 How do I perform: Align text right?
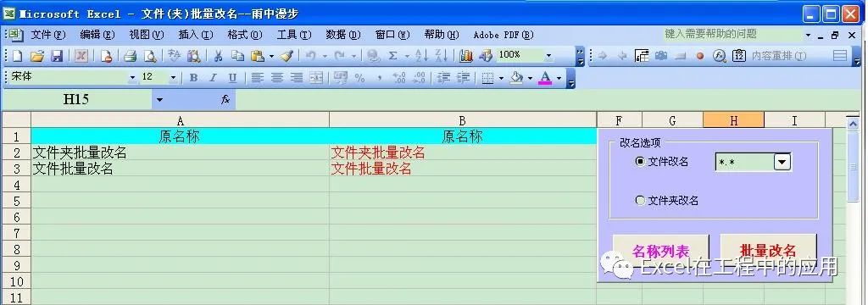[297, 78]
